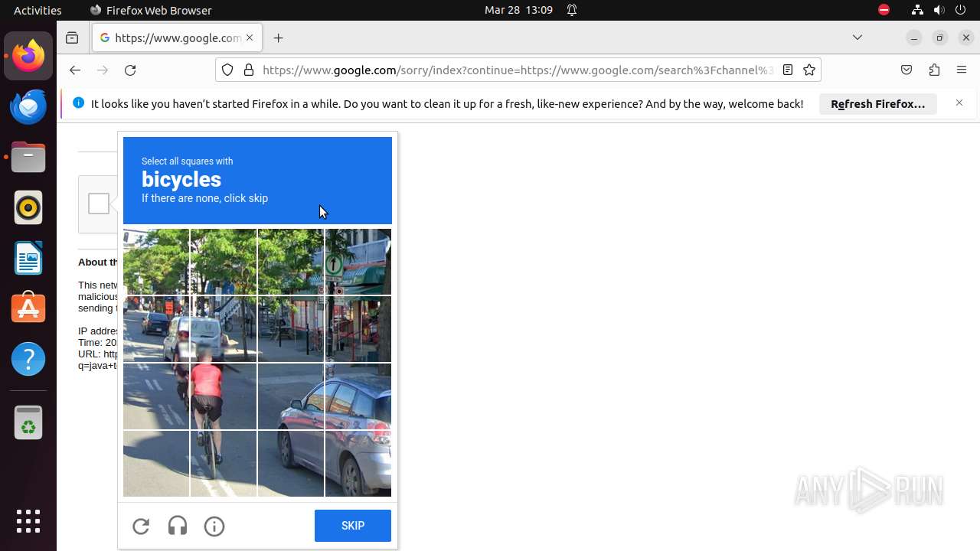Click Refresh Firefox… button
Image resolution: width=980 pixels, height=551 pixels.
point(878,104)
